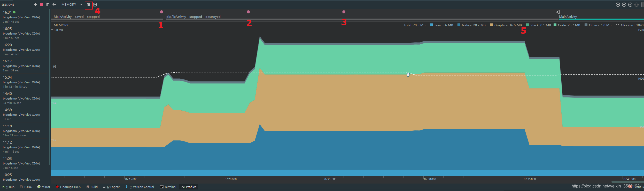Force garbage collection with trash icon
The height and width of the screenshot is (191, 644).
89,5
